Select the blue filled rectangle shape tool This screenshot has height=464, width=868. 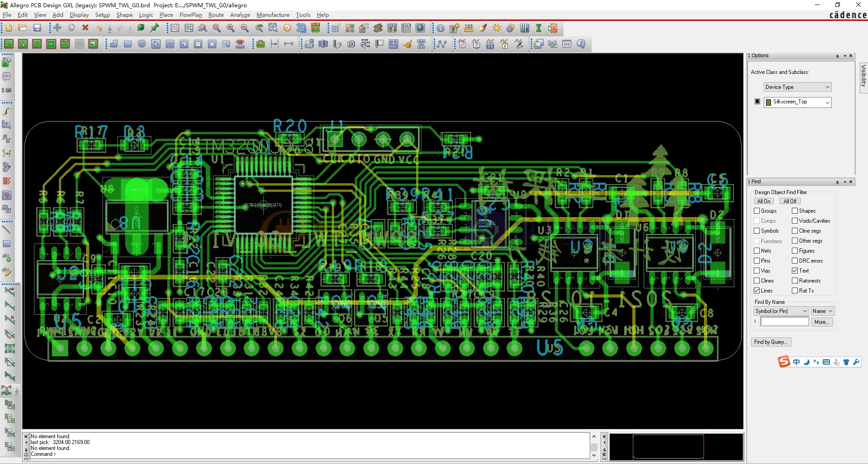pyautogui.click(x=128, y=44)
